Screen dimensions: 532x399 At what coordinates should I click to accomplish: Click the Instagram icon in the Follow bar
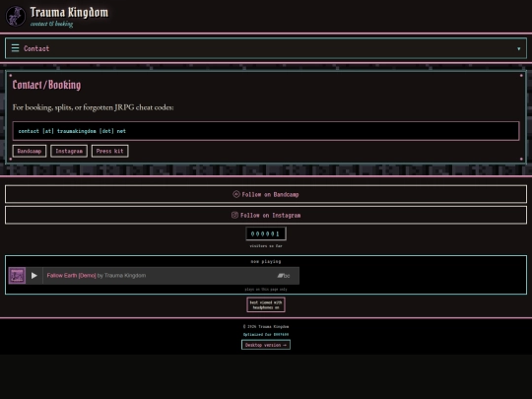click(234, 215)
